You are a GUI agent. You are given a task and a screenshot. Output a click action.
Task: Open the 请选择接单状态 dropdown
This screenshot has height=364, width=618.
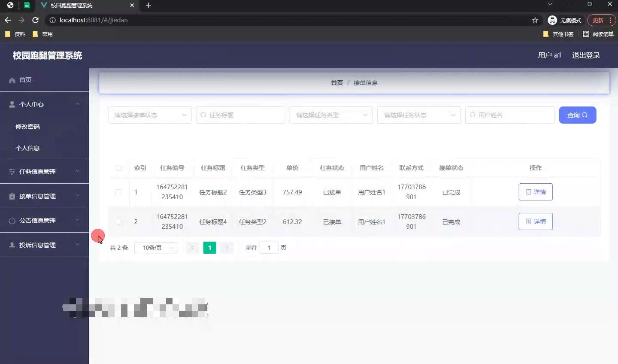click(x=150, y=115)
